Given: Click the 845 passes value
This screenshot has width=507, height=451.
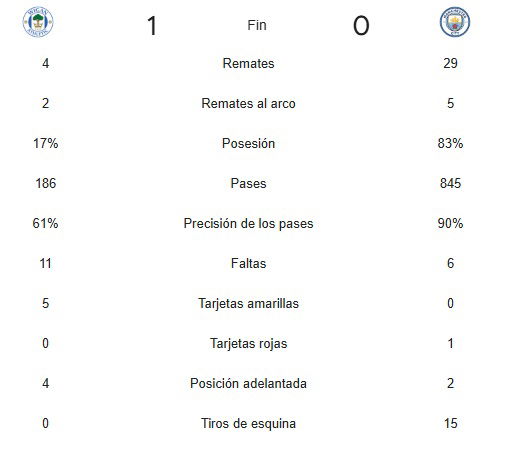Looking at the screenshot, I should pyautogui.click(x=450, y=183).
